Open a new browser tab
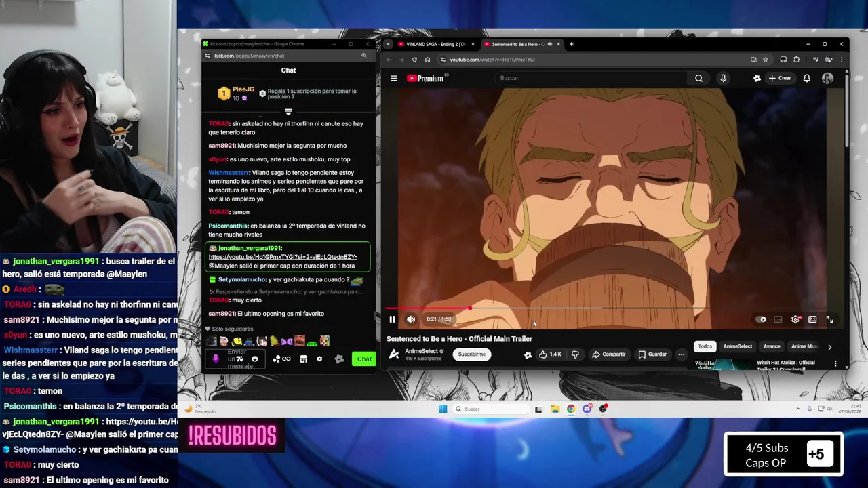Screen dimensions: 868x488 pos(571,44)
